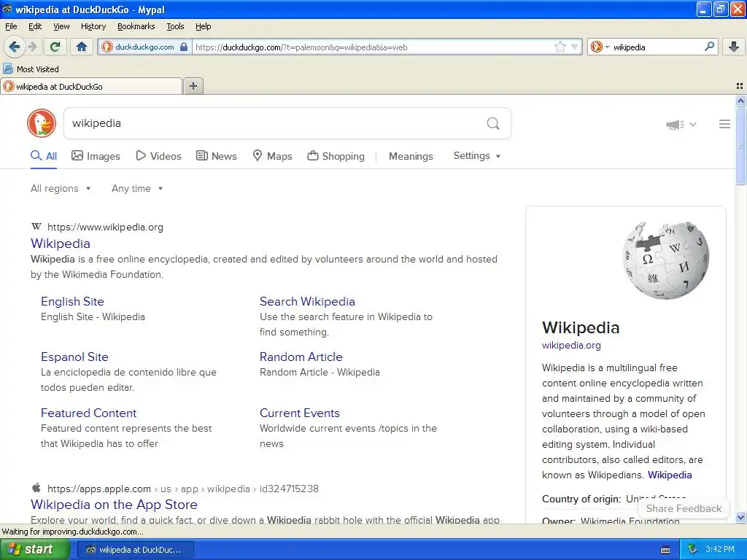Open the List all tabs grid icon

click(x=740, y=86)
